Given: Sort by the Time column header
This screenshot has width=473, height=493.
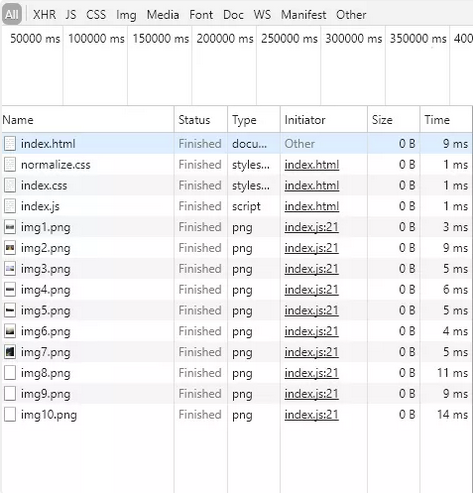Looking at the screenshot, I should coord(437,120).
